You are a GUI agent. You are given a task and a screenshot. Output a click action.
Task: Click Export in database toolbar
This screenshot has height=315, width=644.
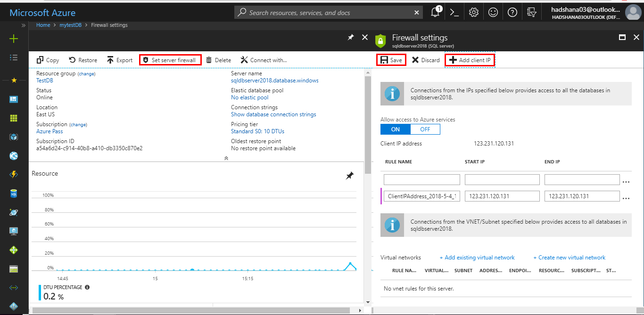click(x=120, y=60)
